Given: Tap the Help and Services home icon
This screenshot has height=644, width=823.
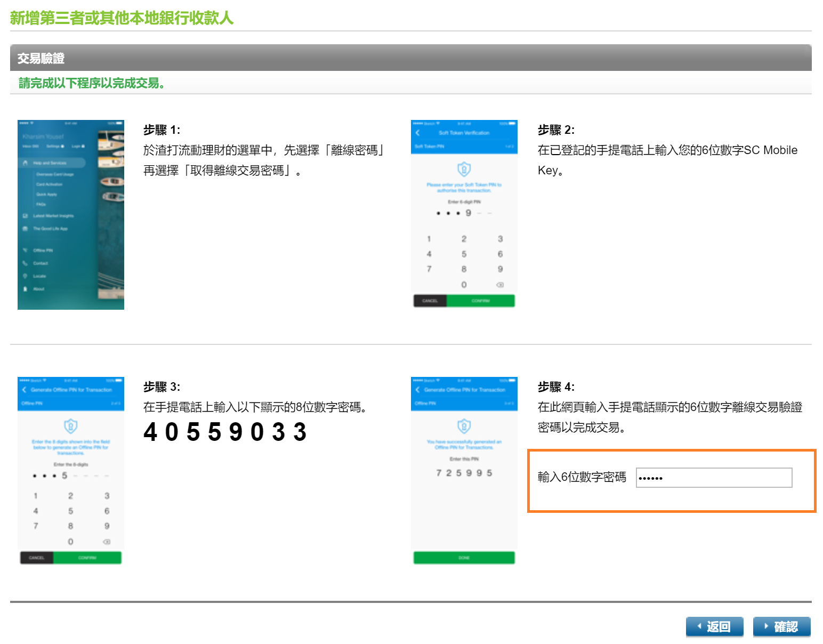Looking at the screenshot, I should [25, 163].
